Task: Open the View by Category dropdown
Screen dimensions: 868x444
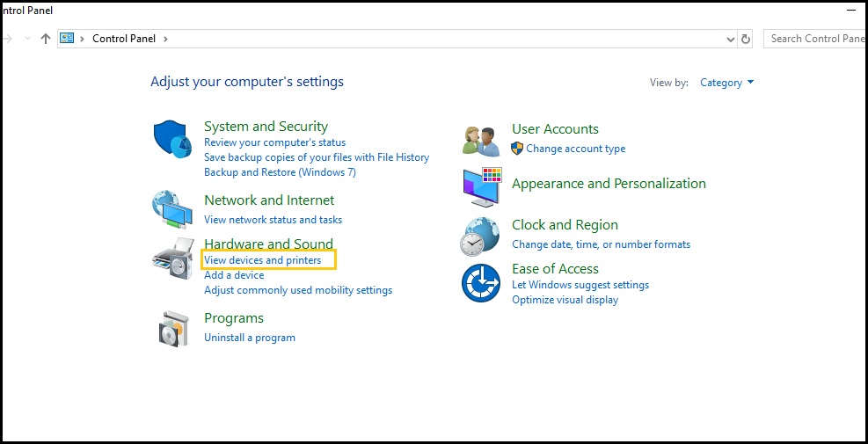Action: click(x=726, y=83)
